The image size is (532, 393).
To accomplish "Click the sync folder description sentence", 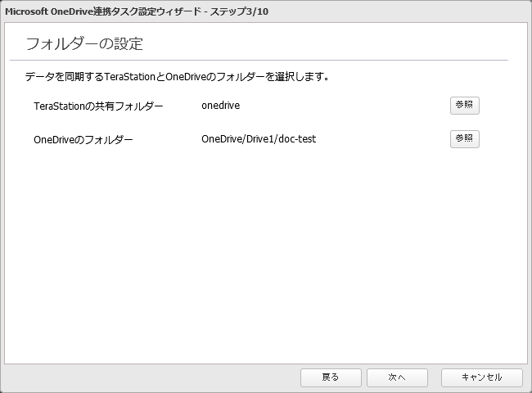I will [x=177, y=77].
